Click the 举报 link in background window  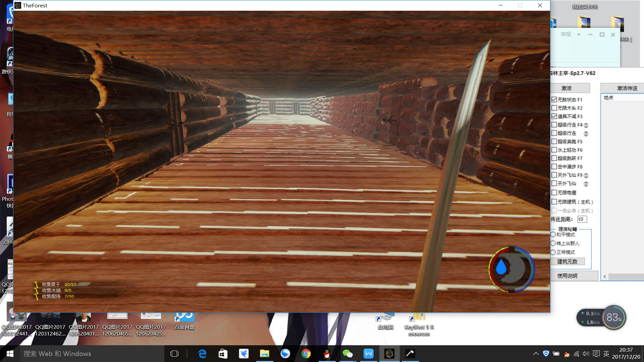566,34
